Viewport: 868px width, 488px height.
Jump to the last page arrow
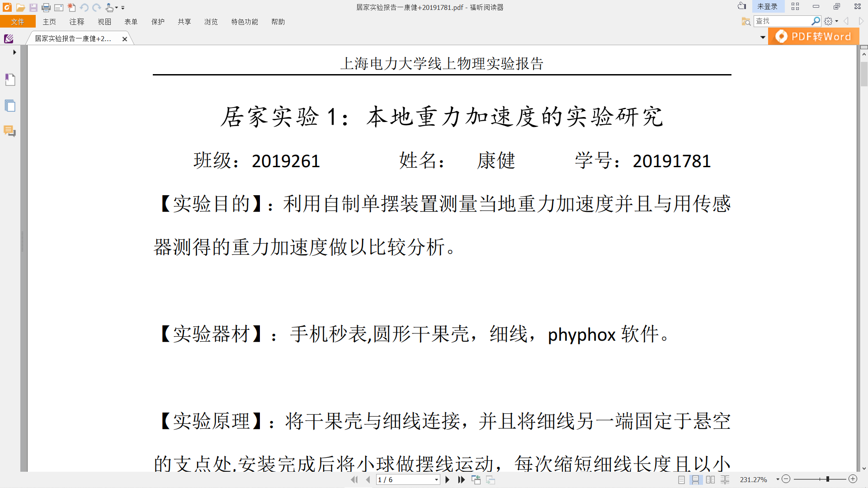tap(461, 480)
